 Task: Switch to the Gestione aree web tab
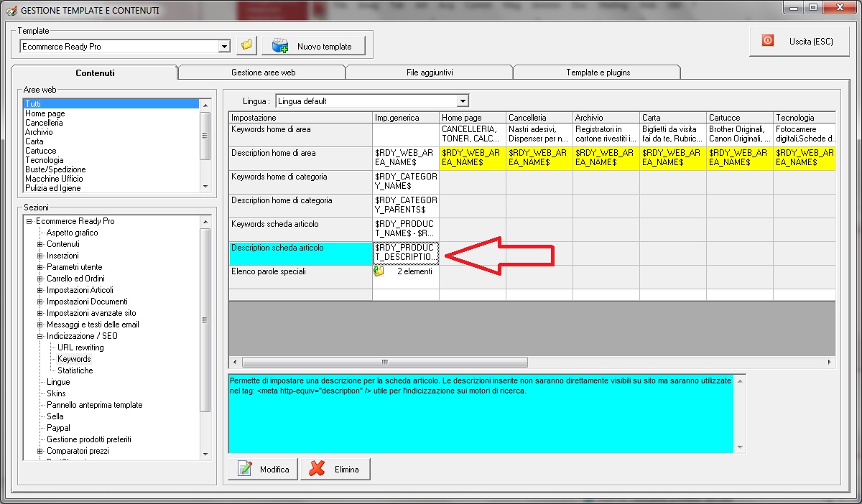click(x=263, y=73)
